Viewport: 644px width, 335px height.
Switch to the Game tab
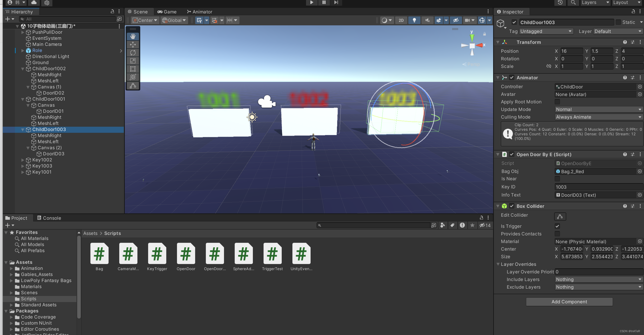click(x=167, y=12)
